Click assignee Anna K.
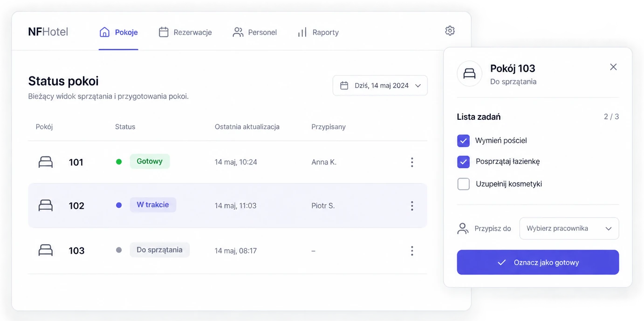This screenshot has width=644, height=321. click(324, 162)
